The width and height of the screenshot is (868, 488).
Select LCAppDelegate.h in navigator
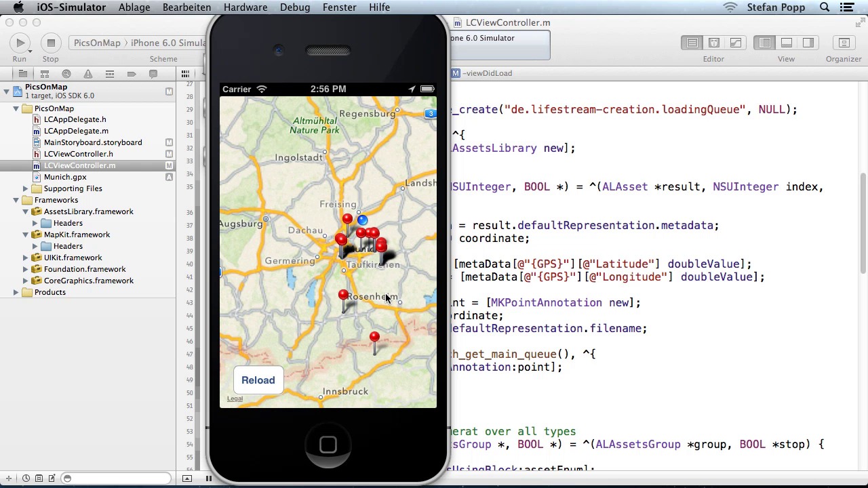pos(75,119)
